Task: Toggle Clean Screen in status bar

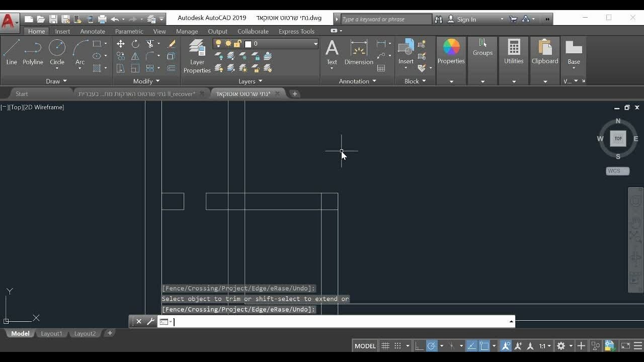Action: [625, 346]
